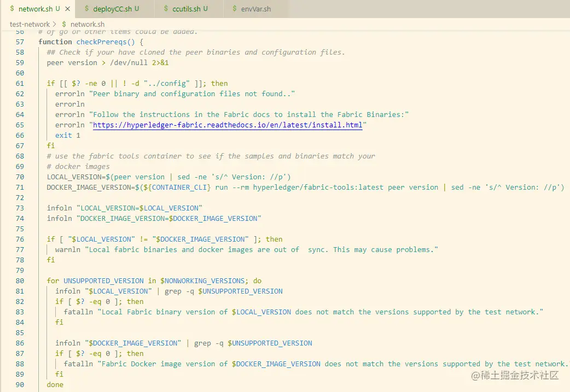Click the LOCAL_VERSION= assignment on line 70
Image resolution: width=570 pixels, height=392 pixels.
168,177
